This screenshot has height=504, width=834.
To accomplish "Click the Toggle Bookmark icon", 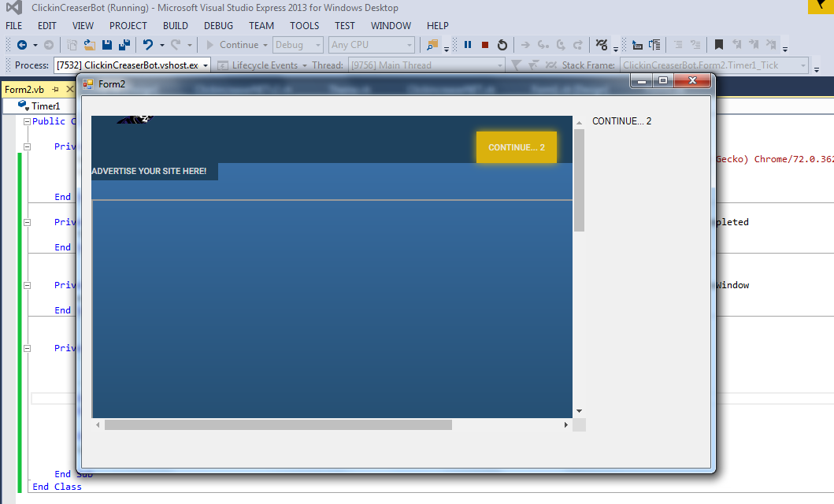I will pyautogui.click(x=718, y=45).
